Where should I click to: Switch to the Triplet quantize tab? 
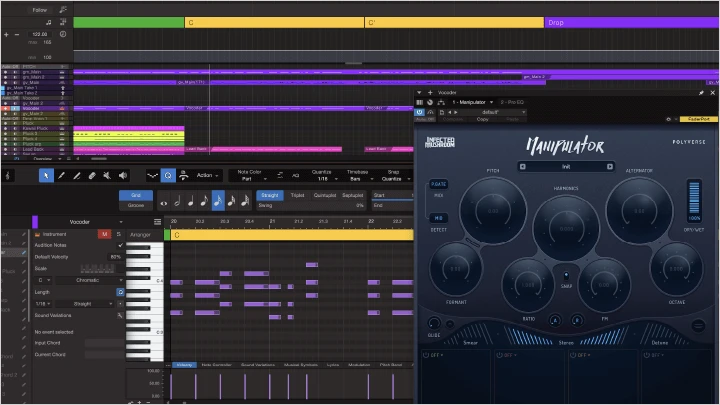pos(297,195)
